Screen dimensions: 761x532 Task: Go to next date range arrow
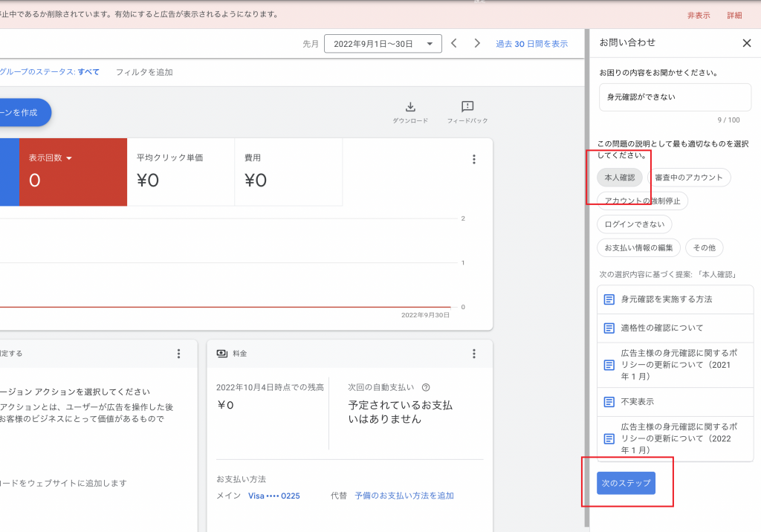(x=477, y=43)
